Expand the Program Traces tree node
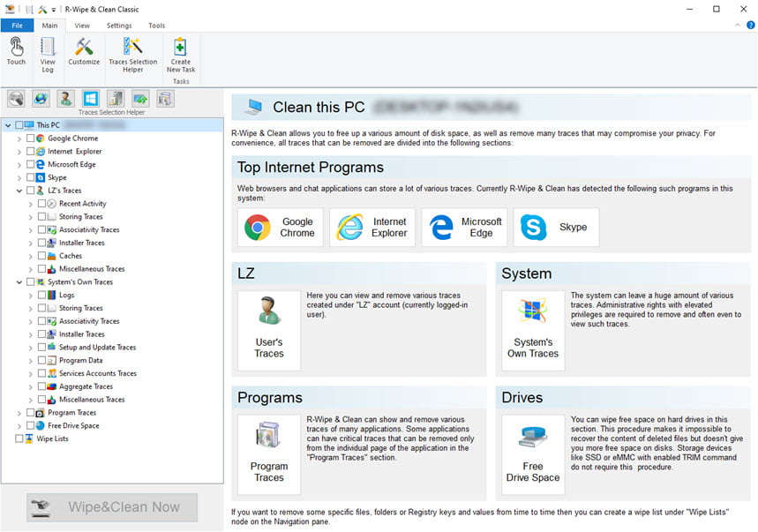 [19, 413]
